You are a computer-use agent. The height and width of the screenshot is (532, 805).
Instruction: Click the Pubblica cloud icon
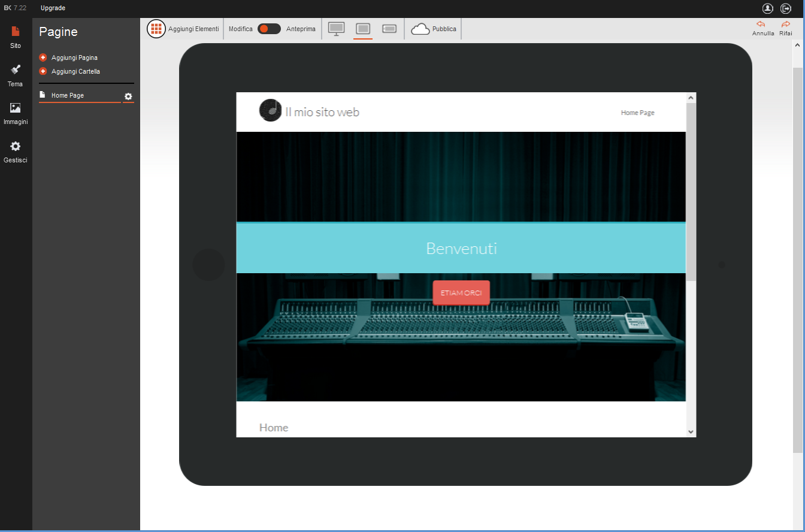pyautogui.click(x=420, y=29)
